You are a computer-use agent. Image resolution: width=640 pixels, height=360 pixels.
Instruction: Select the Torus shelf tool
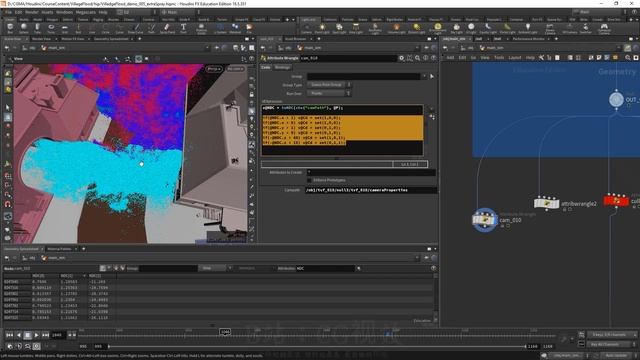(51, 29)
